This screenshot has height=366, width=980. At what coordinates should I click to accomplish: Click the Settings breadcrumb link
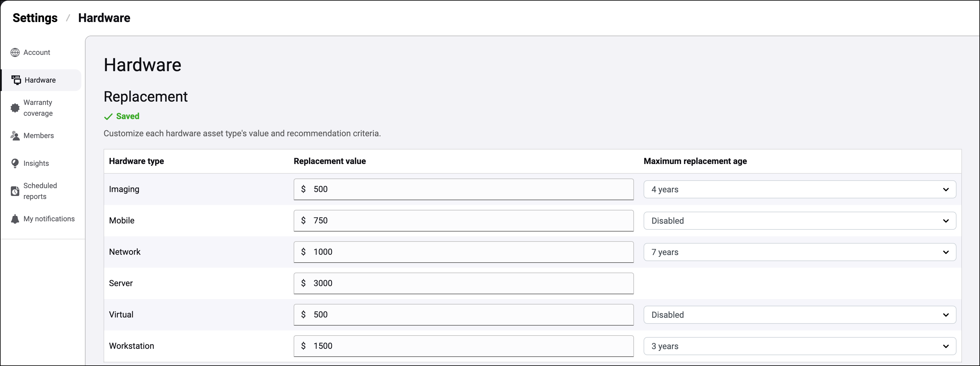coord(35,18)
